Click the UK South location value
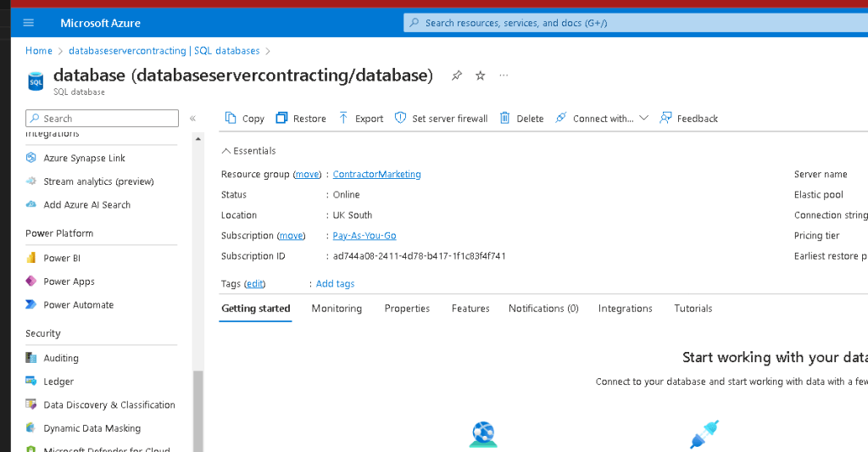Screen dimensions: 868x452 [x=352, y=215]
